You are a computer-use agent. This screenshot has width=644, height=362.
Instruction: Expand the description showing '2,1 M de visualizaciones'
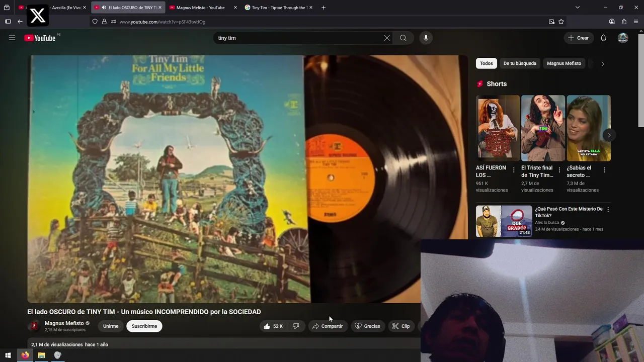tap(69, 344)
